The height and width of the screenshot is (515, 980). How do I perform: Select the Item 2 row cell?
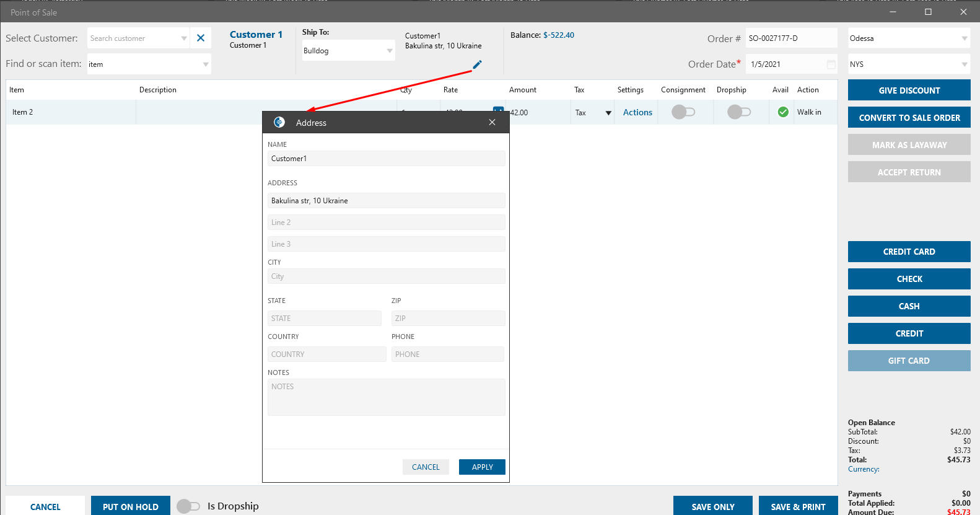point(71,112)
